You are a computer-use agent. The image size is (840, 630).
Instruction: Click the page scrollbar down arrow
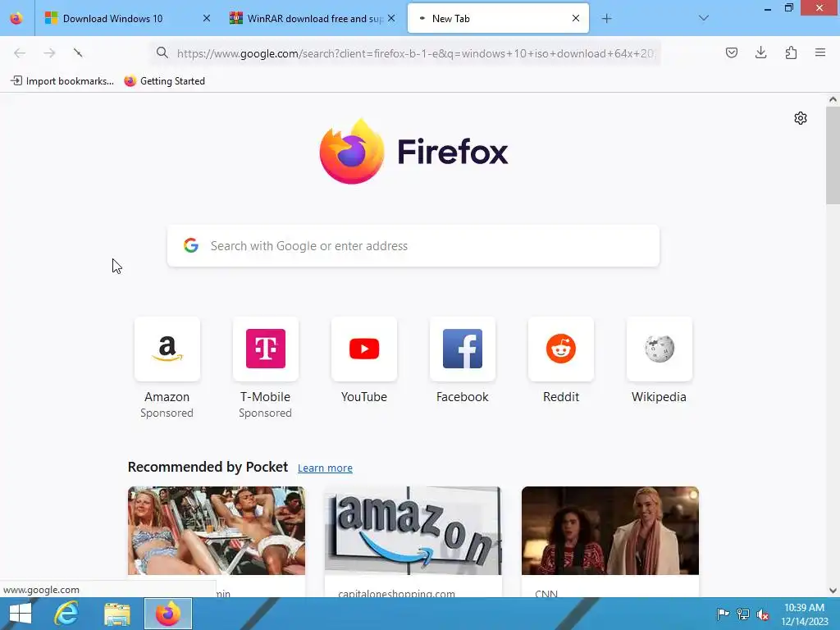(833, 591)
